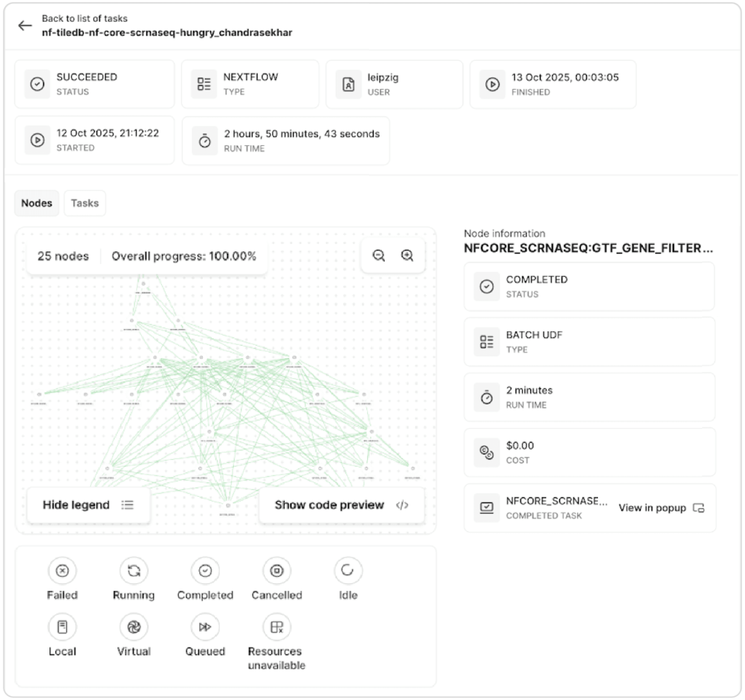Click the Running legend icon
Viewport: 745px width, 700px height.
click(134, 570)
